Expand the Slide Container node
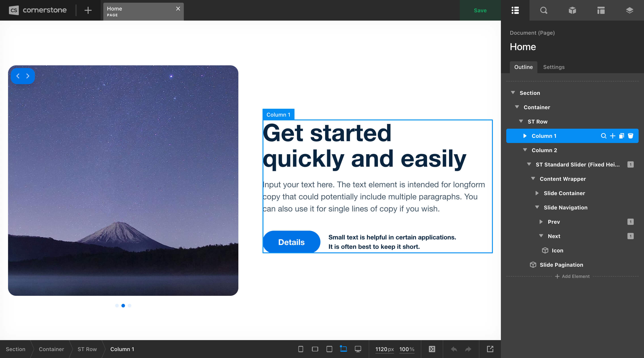 tap(537, 193)
